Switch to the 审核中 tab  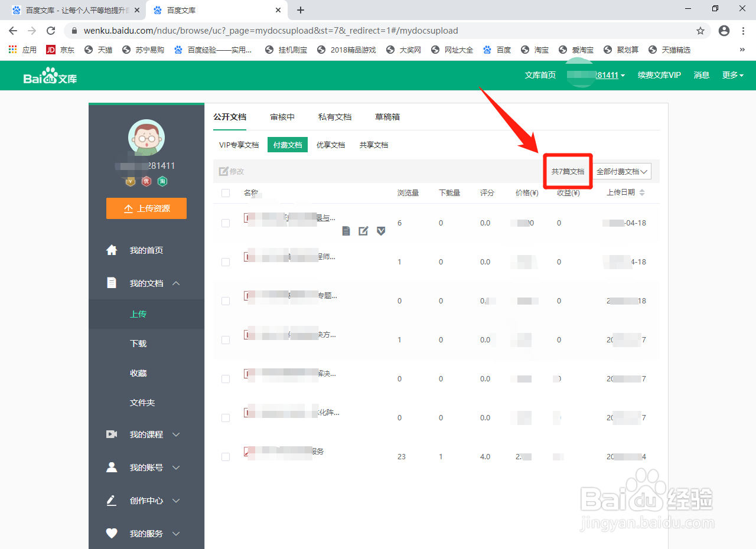[282, 116]
